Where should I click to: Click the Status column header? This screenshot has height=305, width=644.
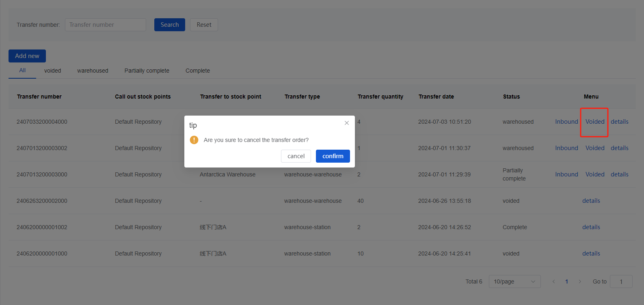coord(511,97)
